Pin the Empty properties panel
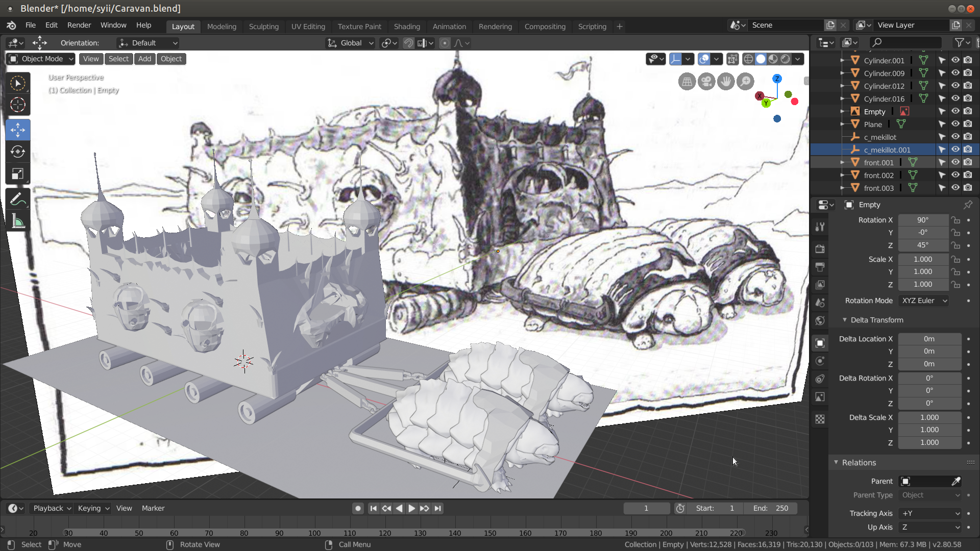This screenshot has width=980, height=551. click(968, 205)
